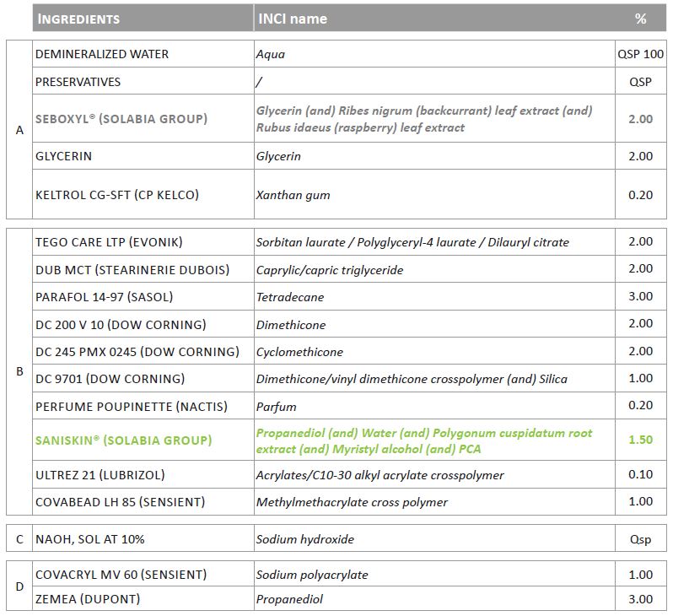
Task: Click phase letter B
Action: [x=19, y=371]
